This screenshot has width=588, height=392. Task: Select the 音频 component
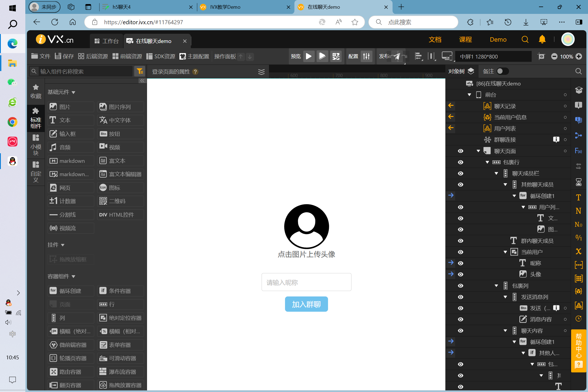71,147
